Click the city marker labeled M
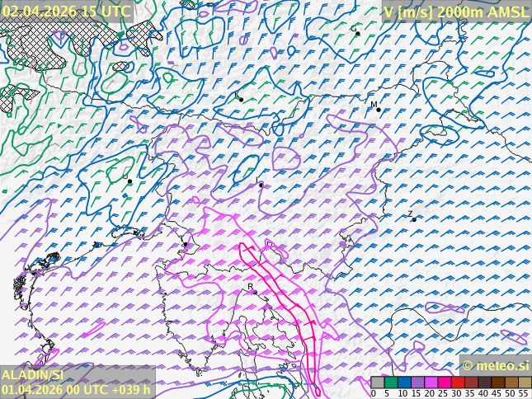The width and height of the screenshot is (532, 399). tap(379, 110)
